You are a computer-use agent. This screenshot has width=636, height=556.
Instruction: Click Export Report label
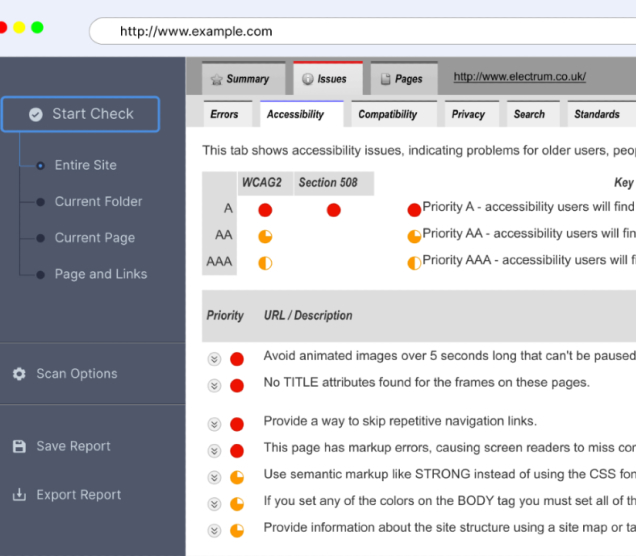click(79, 495)
